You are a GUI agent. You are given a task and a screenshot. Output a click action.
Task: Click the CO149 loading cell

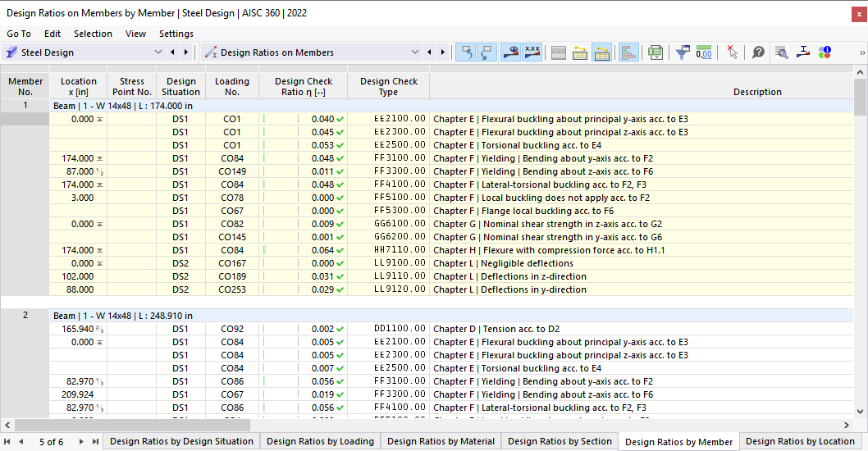[232, 171]
